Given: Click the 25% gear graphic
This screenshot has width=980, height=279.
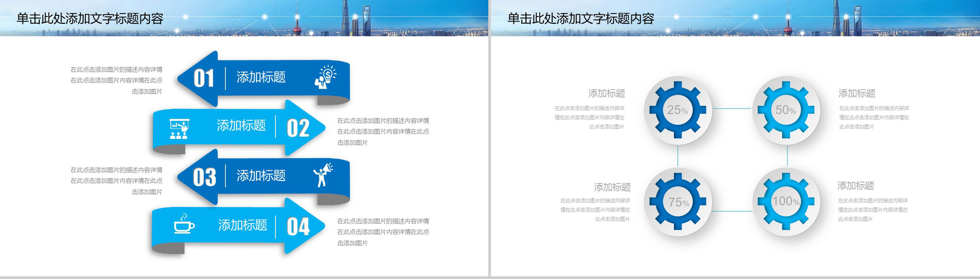Looking at the screenshot, I should [677, 110].
